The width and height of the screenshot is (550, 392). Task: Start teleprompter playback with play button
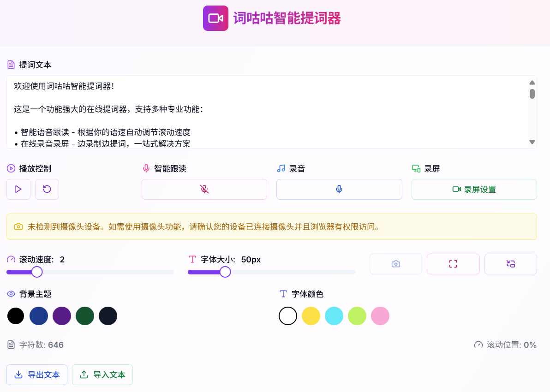pyautogui.click(x=18, y=190)
